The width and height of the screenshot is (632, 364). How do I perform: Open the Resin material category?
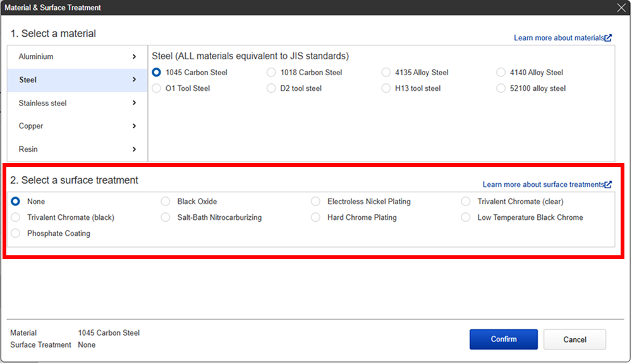[x=77, y=150]
